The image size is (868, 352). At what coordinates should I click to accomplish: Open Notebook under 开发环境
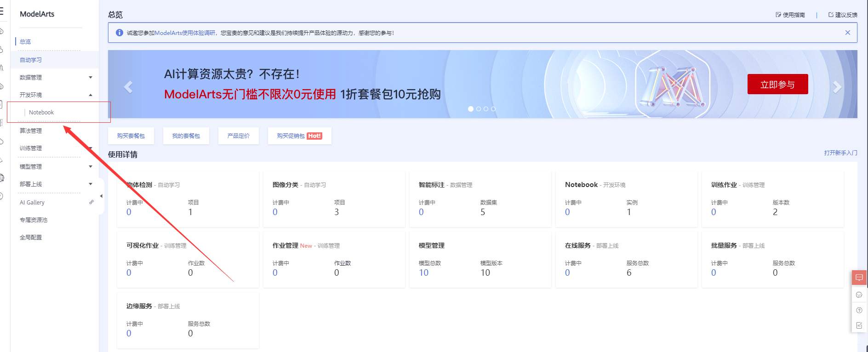[x=41, y=112]
